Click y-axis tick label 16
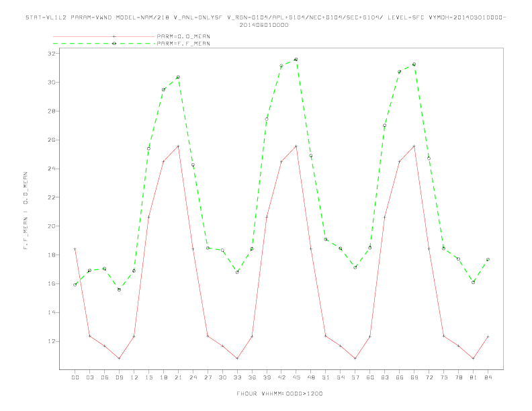Screen dimensions: 532x411 point(52,283)
